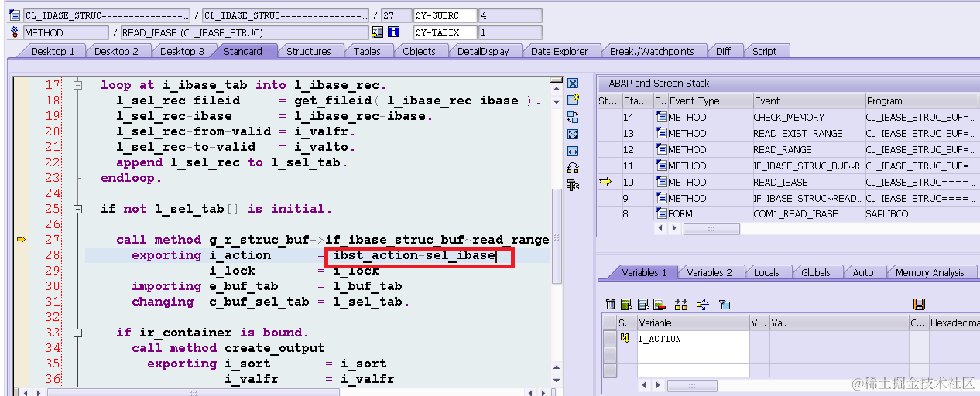Click the right scroll arrow in ABAP stack table
Screen dimensions: 980x396
[x=673, y=229]
